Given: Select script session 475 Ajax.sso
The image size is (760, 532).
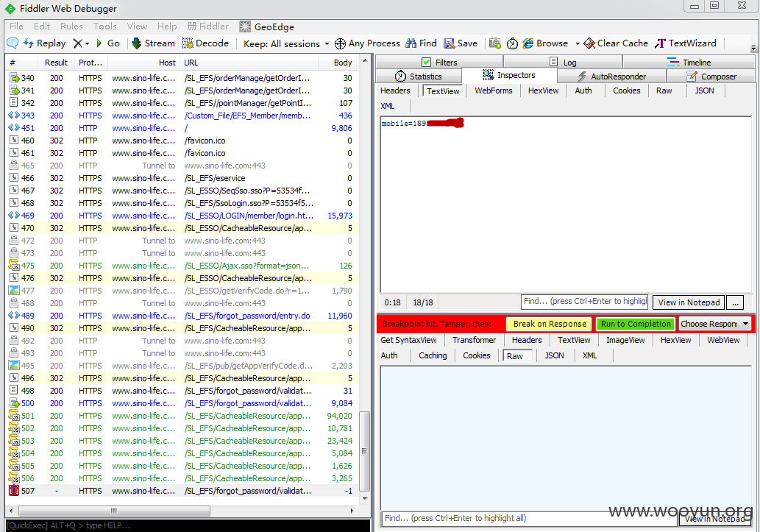Looking at the screenshot, I should 183,266.
